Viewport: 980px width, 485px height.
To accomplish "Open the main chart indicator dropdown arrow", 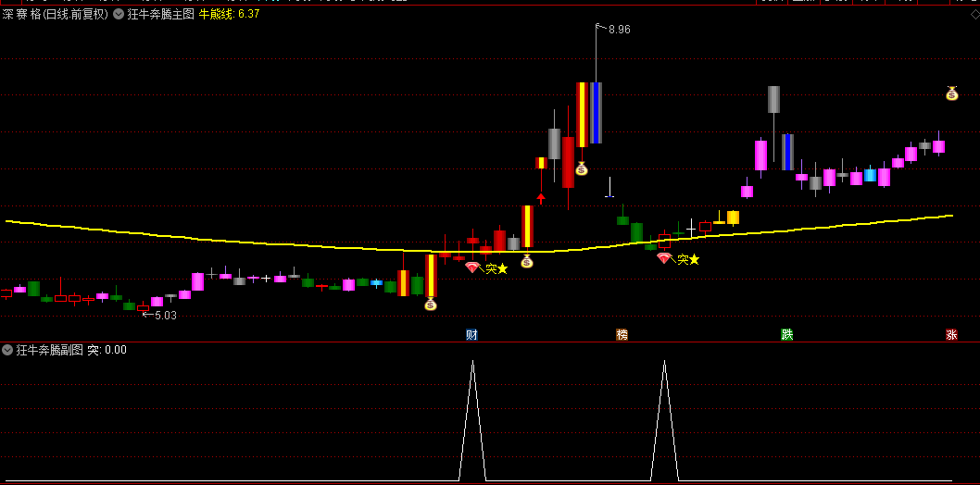I will click(x=119, y=15).
